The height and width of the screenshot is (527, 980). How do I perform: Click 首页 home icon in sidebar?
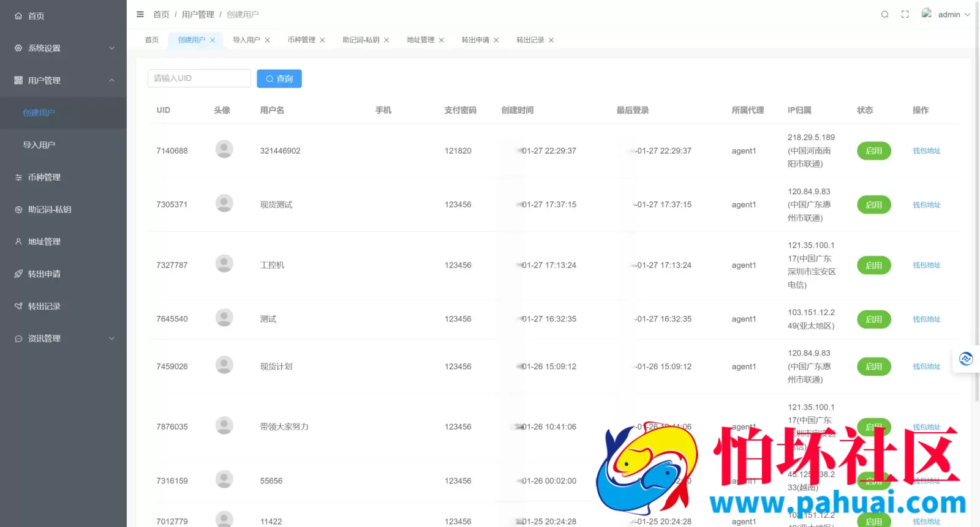(x=18, y=16)
